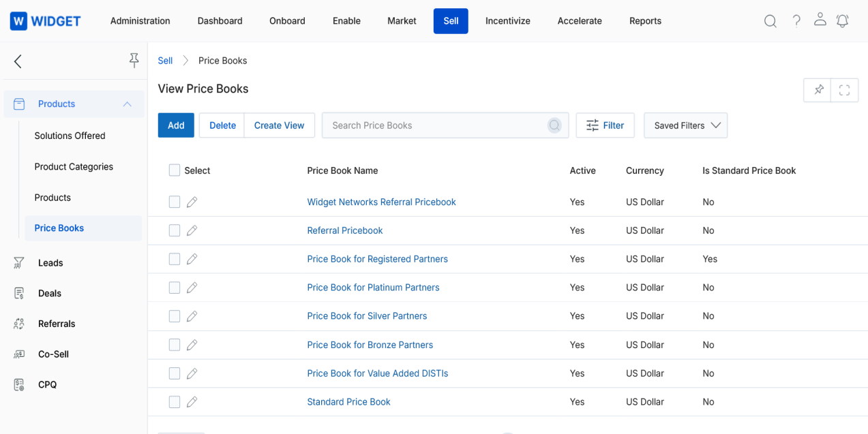Click the Add button

(x=176, y=125)
